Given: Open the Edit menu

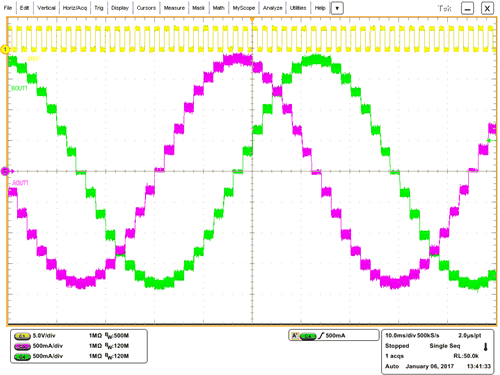Looking at the screenshot, I should 24,8.
